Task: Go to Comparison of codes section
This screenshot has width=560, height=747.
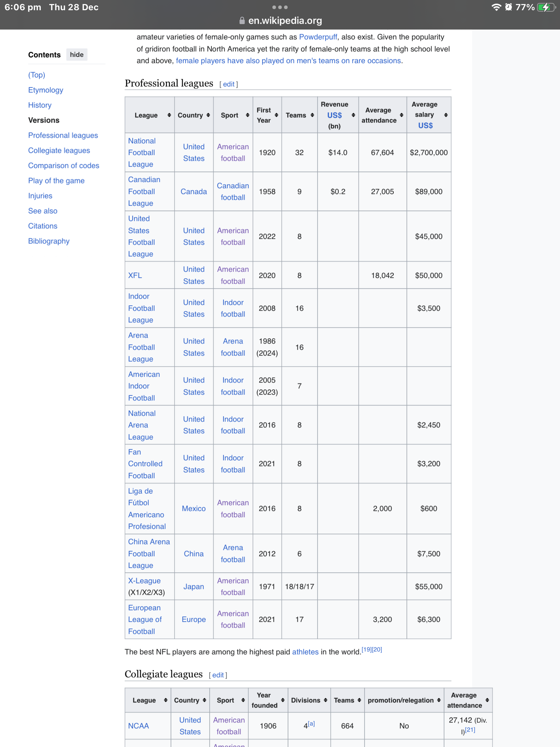Action: pos(63,166)
